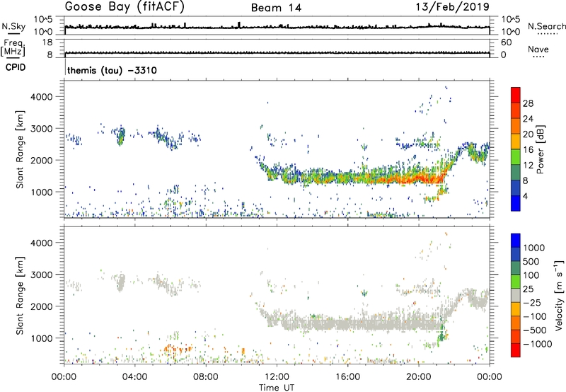Viewport: 566px width, 392px height.
Task: Click the green echo cluster near 03:00 in the Power panel
Action: pyautogui.click(x=121, y=137)
